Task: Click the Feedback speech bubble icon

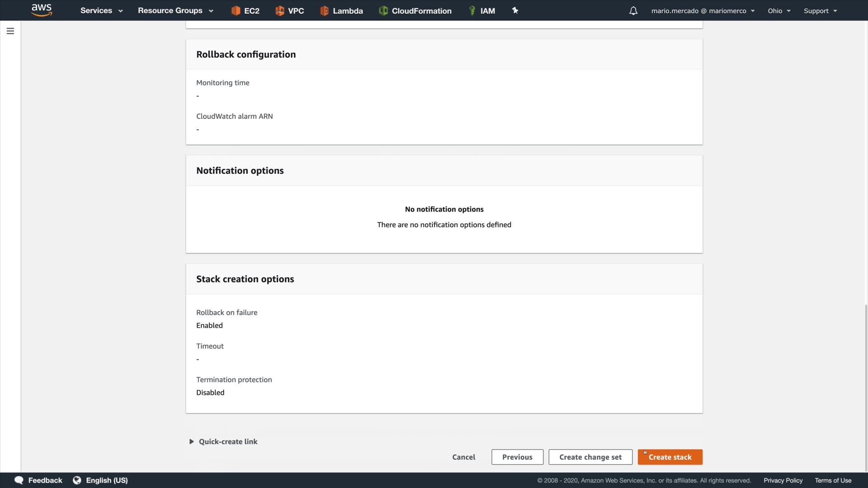Action: 19,480
